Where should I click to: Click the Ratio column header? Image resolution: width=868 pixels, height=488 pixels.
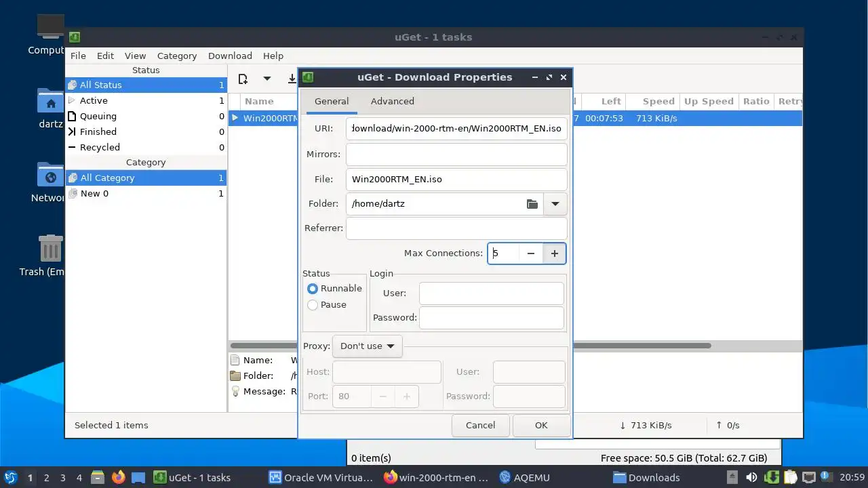tap(756, 102)
